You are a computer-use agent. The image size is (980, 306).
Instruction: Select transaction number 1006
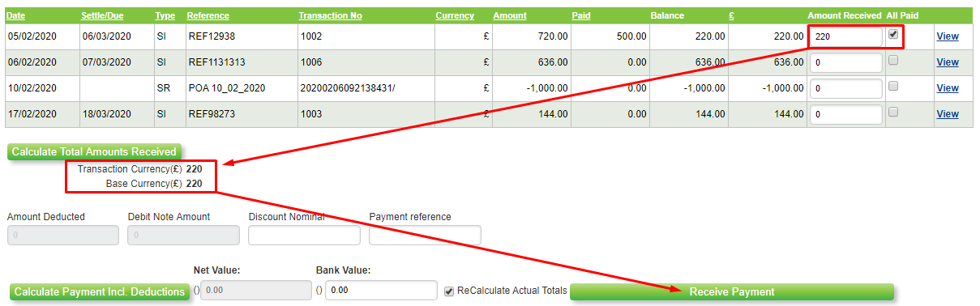pos(311,62)
